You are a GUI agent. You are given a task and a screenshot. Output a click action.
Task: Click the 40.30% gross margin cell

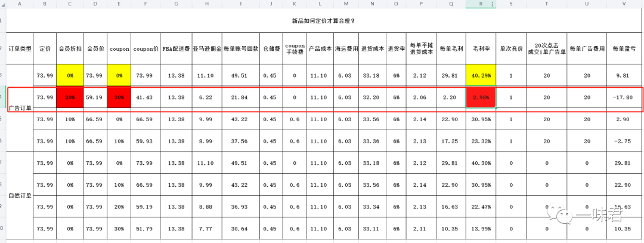[481, 163]
